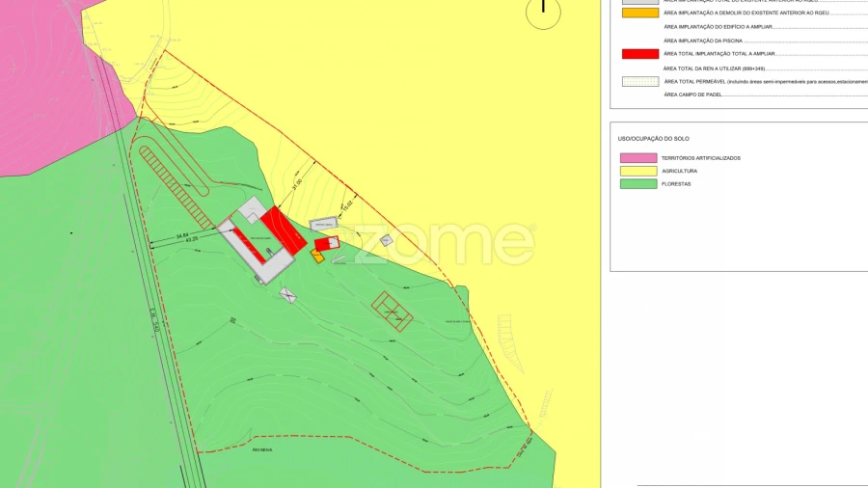Screen dimensions: 868x488
Task: Pick the pink Territórios Artificializados swatch
Action: 638,157
